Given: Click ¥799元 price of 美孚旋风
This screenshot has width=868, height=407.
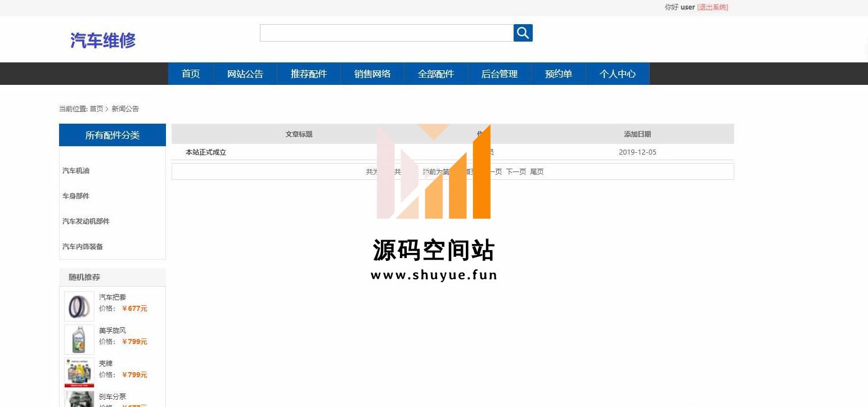Looking at the screenshot, I should (x=134, y=342).
